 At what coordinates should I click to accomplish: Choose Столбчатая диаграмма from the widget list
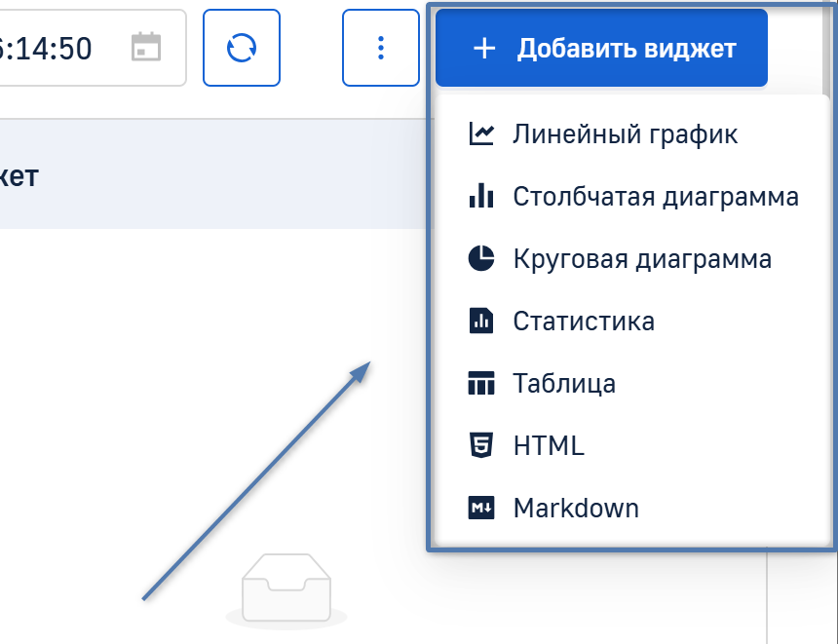(656, 196)
